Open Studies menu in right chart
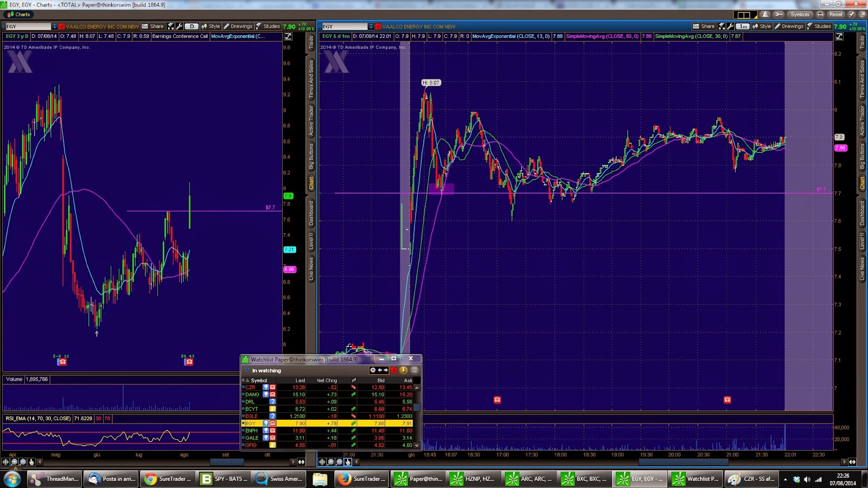Viewport: 868px width, 488px height. tap(819, 26)
